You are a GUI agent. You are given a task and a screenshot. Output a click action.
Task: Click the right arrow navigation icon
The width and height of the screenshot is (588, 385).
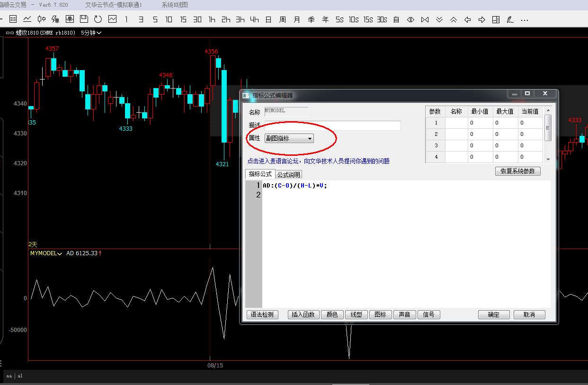tap(481, 19)
